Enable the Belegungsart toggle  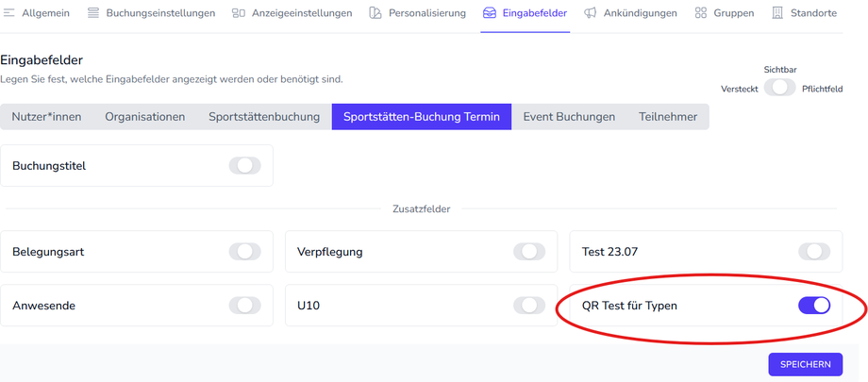244,251
